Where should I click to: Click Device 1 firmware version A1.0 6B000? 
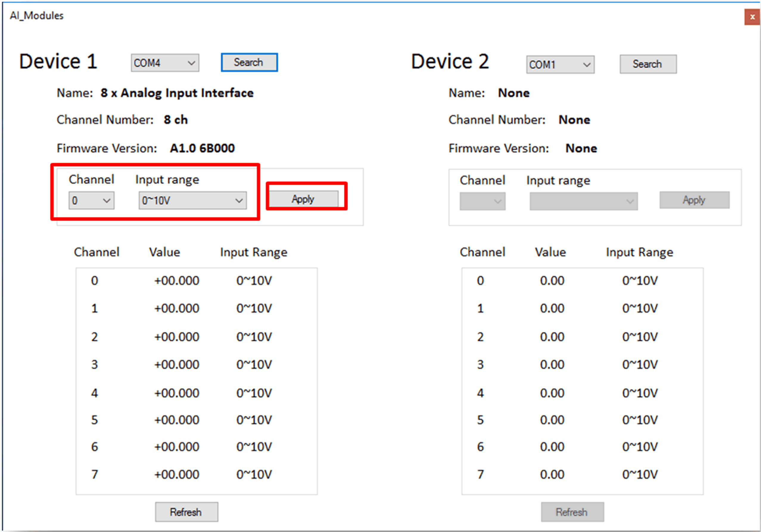pos(202,148)
